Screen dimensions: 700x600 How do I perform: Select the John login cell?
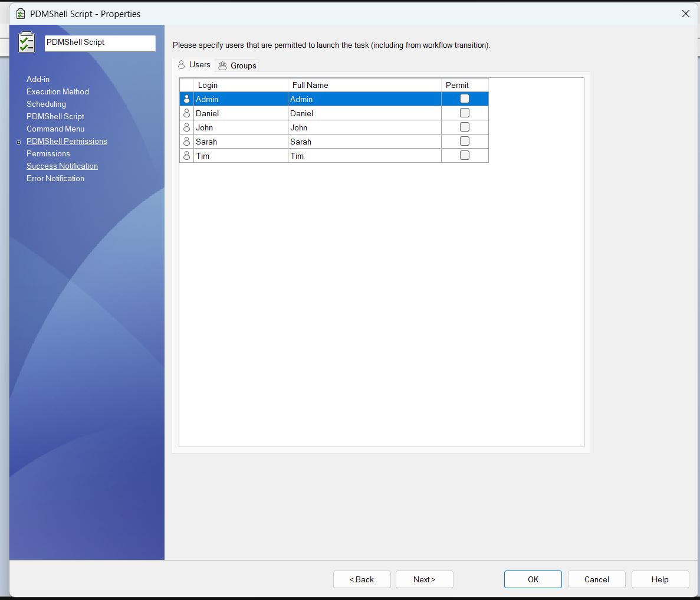pos(241,127)
